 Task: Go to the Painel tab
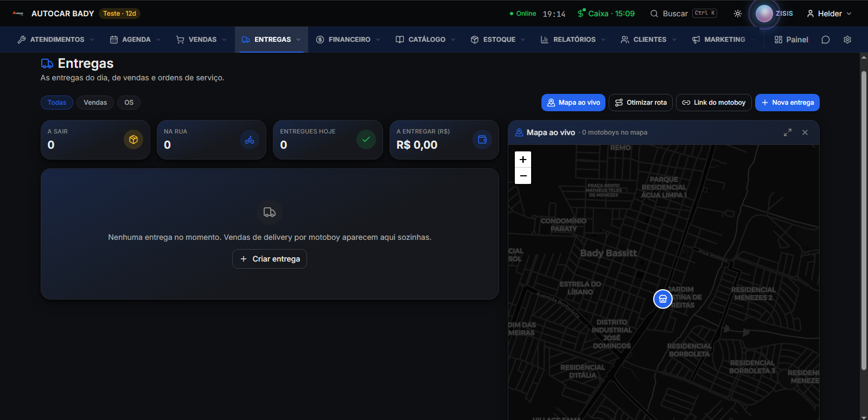[792, 40]
